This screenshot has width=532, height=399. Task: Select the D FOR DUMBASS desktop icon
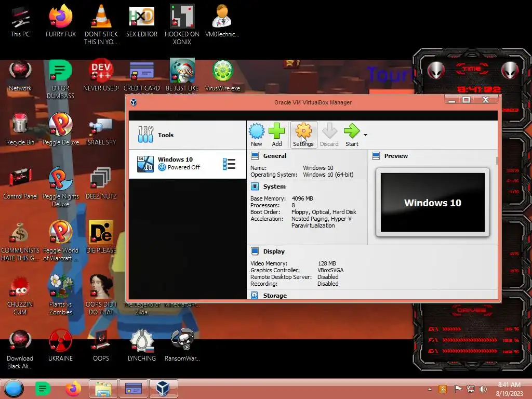click(60, 79)
